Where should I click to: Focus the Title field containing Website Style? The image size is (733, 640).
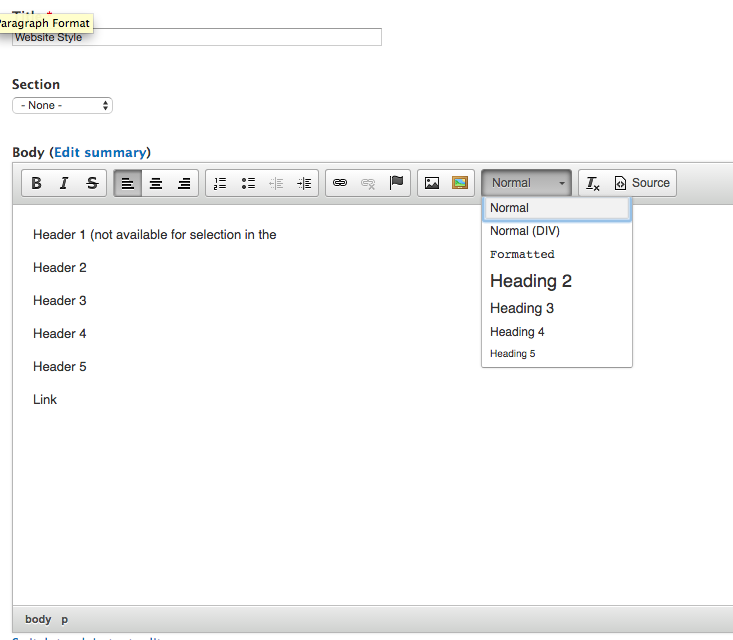(197, 37)
